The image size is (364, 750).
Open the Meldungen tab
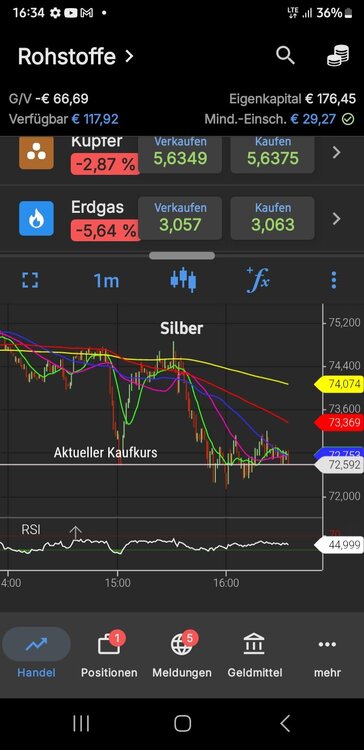(182, 653)
